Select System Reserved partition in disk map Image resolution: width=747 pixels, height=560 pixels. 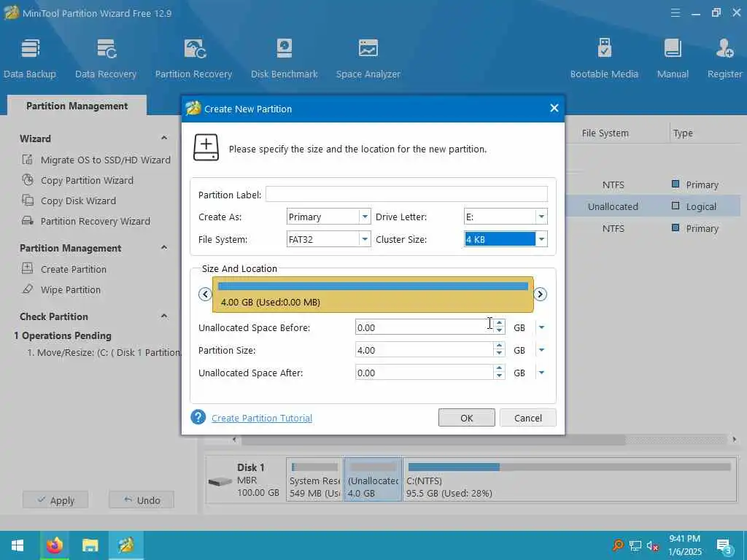(314, 480)
